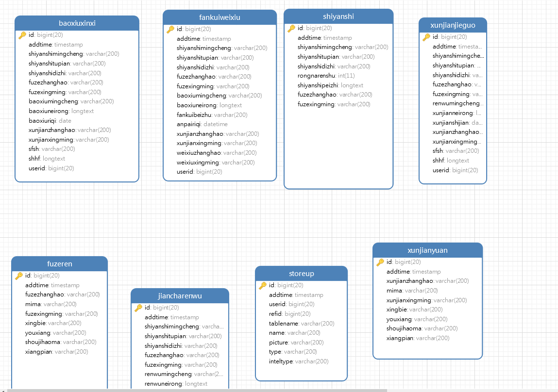Select addtime field in baoxiuxinxi table

point(56,45)
